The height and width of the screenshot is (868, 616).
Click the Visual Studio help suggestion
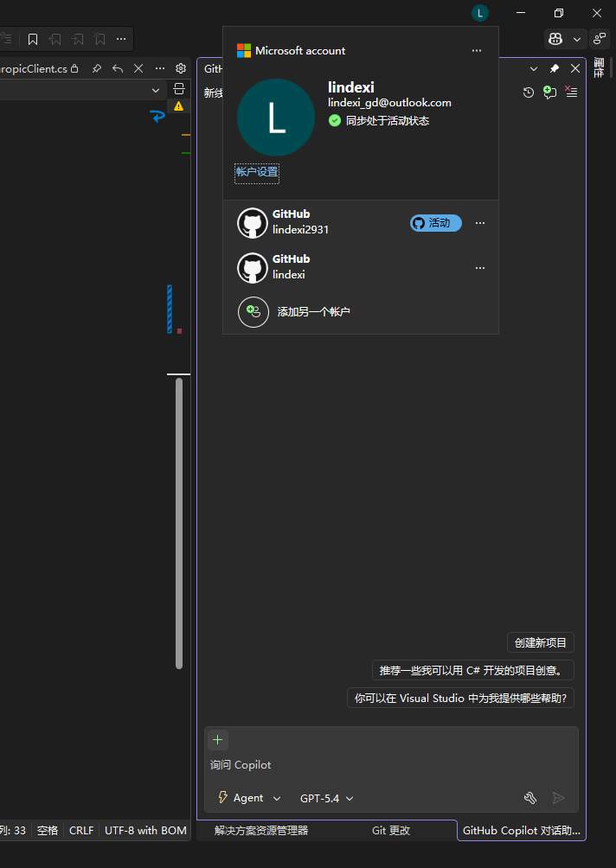460,698
